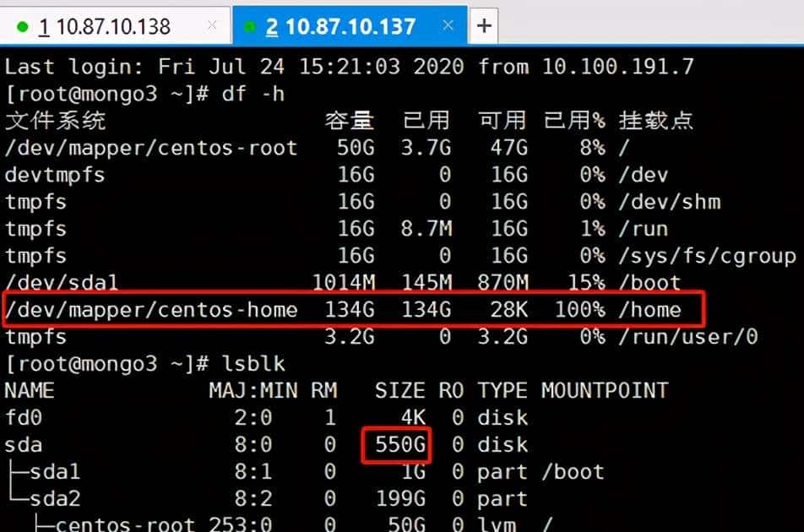804x532 pixels.
Task: Select tab 2 10.87.10.137
Action: 355,24
